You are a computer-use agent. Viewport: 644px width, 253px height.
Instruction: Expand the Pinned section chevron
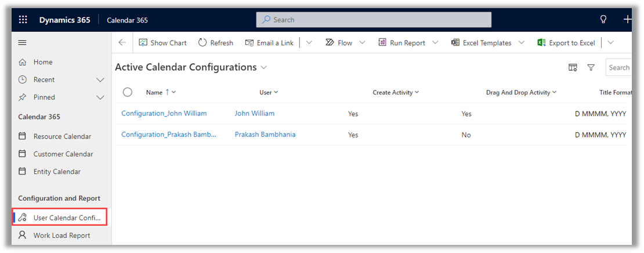tap(100, 97)
